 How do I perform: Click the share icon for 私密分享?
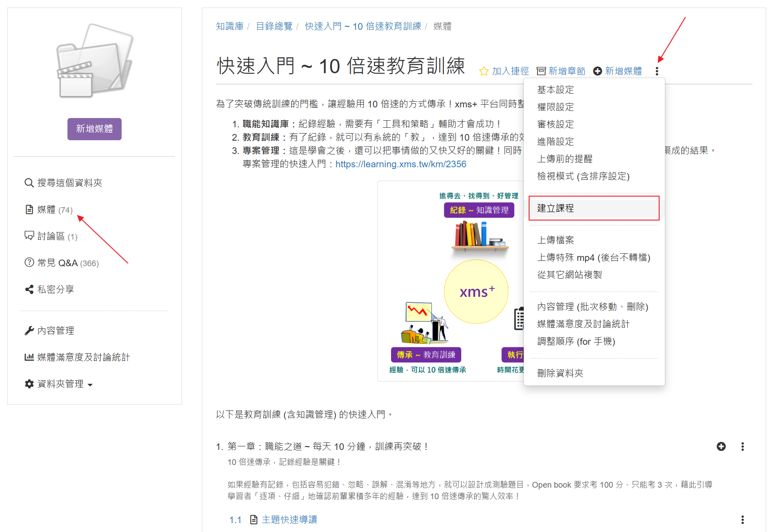pos(29,289)
